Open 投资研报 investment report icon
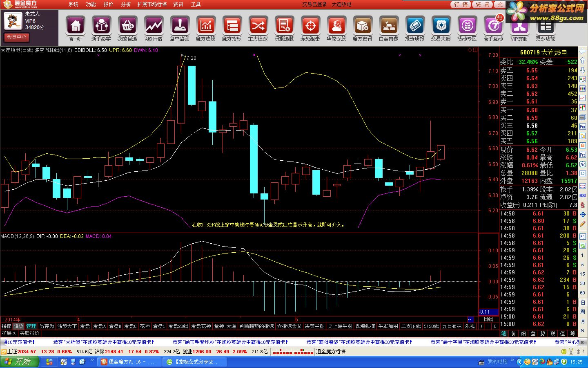The image size is (588, 368). pyautogui.click(x=415, y=26)
